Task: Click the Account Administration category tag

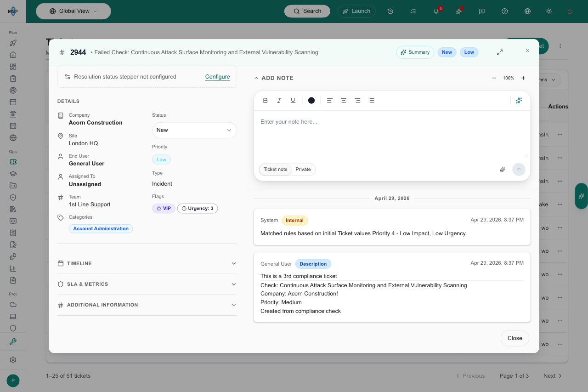Action: pyautogui.click(x=101, y=228)
